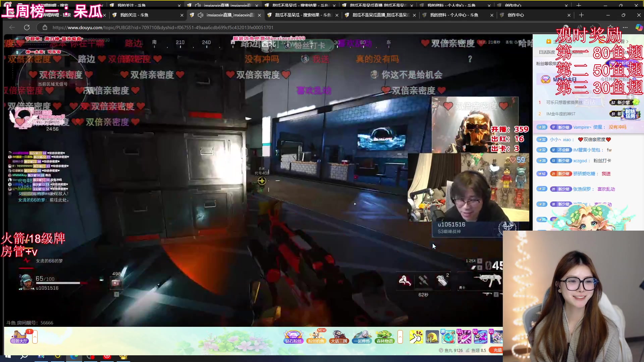Click the streamer webcam overlay

point(468,187)
